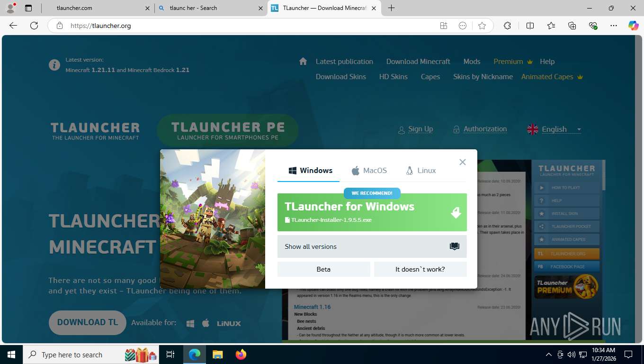Open Windows Start menu
Image resolution: width=644 pixels, height=364 pixels.
point(11,355)
